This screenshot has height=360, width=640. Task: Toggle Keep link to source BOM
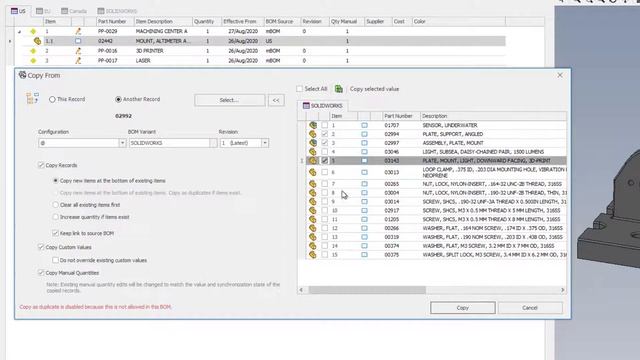(x=56, y=233)
